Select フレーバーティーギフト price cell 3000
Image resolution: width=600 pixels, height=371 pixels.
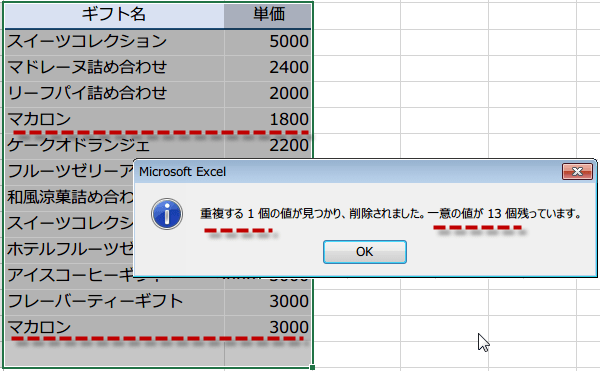(268, 301)
